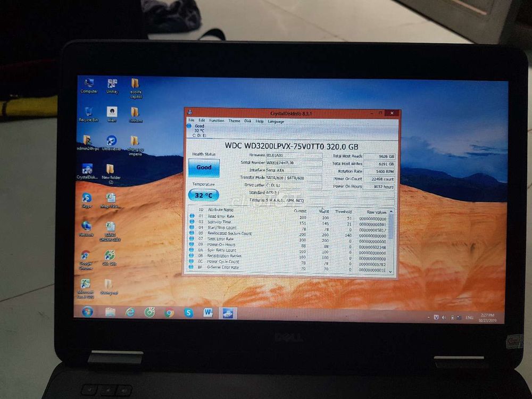Screen dimensions: 532x399
Task: Select the Seek Error Rate row
Action: click(288, 239)
